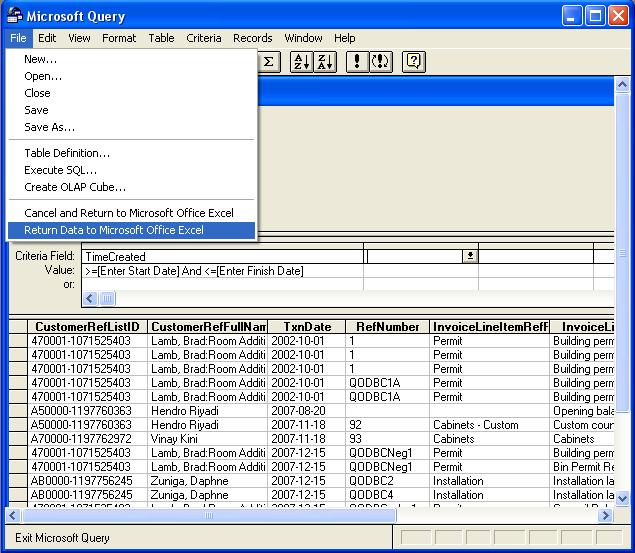Open the Help menu
The height and width of the screenshot is (553, 635).
point(345,38)
